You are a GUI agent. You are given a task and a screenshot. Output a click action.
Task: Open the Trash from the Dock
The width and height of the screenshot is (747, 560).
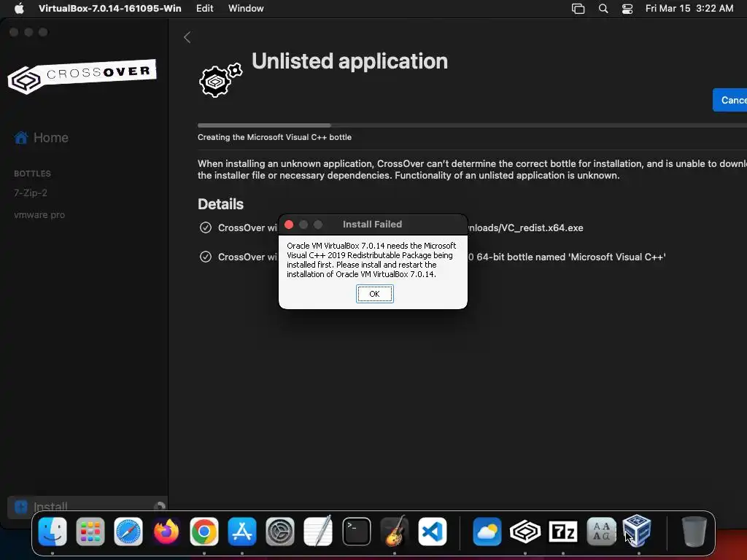[694, 532]
